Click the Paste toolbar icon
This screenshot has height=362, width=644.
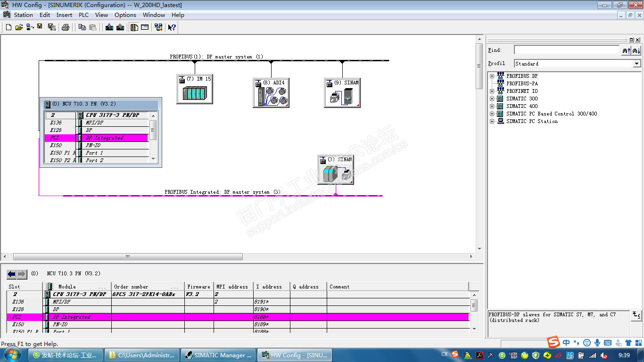[x=92, y=27]
